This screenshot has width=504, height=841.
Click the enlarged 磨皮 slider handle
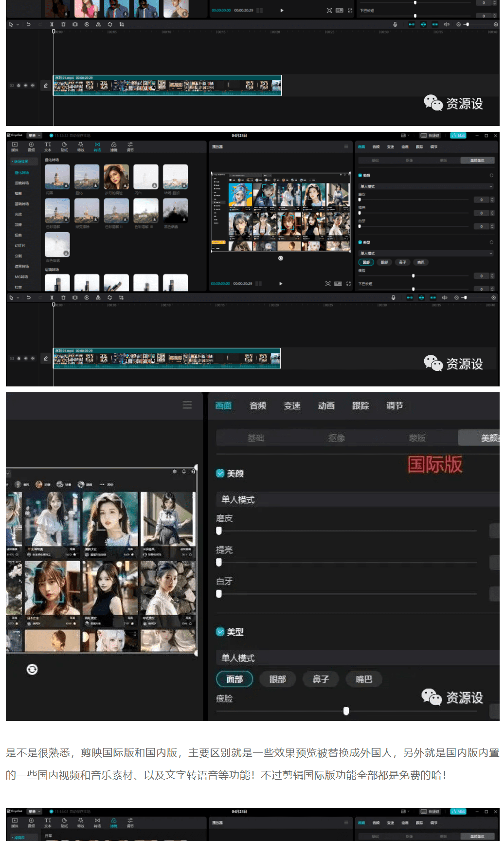pos(219,530)
